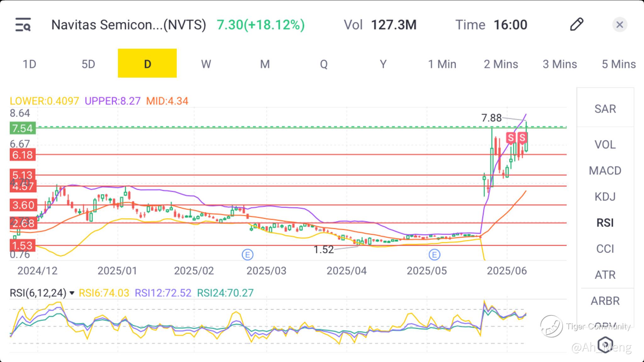Click the Tiger Community logo icon
The image size is (644, 362).
coord(551,326)
